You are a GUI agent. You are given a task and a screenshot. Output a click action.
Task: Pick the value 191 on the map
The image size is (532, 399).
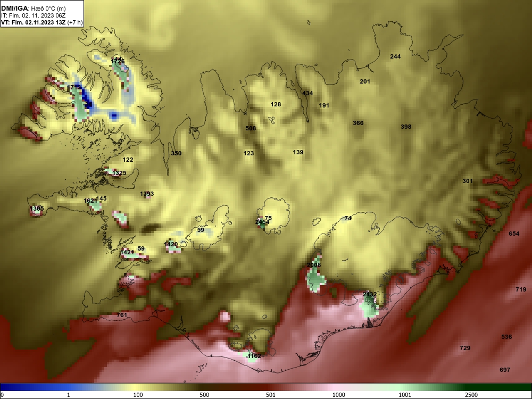324,105
